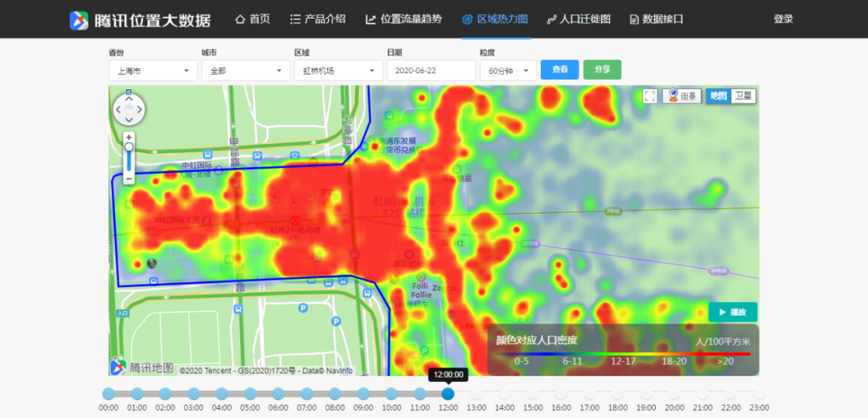Select the 06:00 timeline marker
Screen dimensions: 868x418
coord(278,394)
